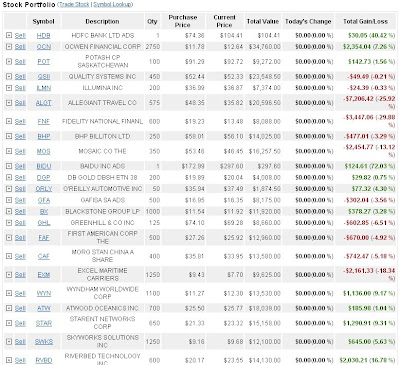Sell the OCN position
The image size is (400, 365).
(20, 47)
